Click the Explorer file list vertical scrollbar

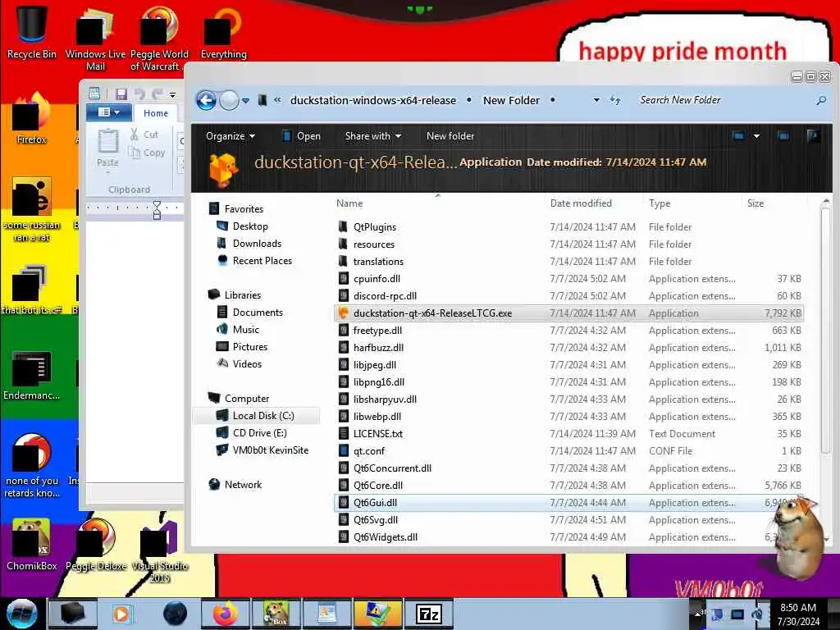click(x=825, y=332)
